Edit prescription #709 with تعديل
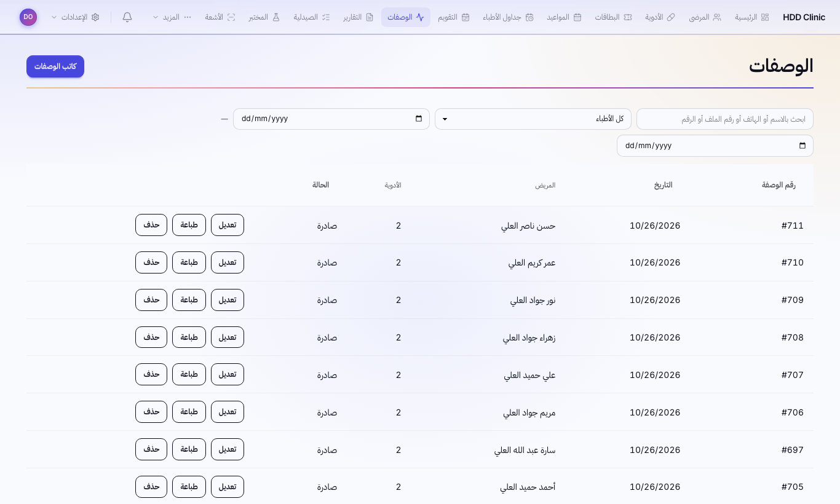This screenshot has width=840, height=504. click(228, 300)
